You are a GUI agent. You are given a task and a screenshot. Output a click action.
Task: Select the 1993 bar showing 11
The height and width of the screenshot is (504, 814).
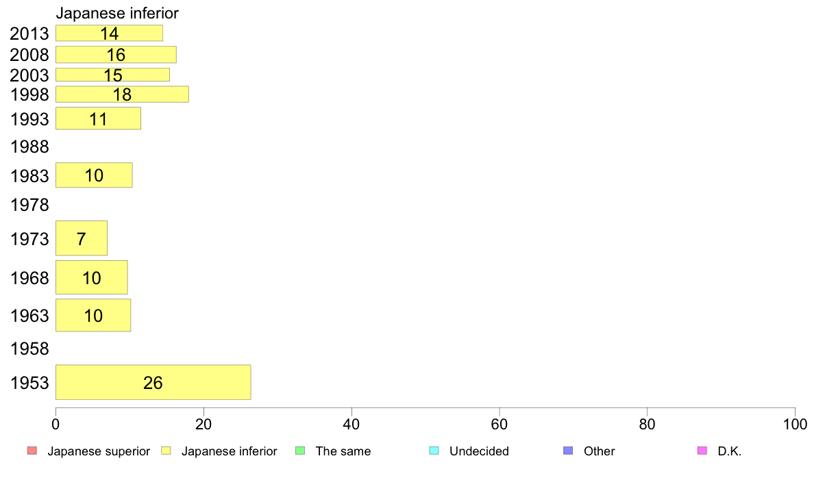(x=98, y=118)
